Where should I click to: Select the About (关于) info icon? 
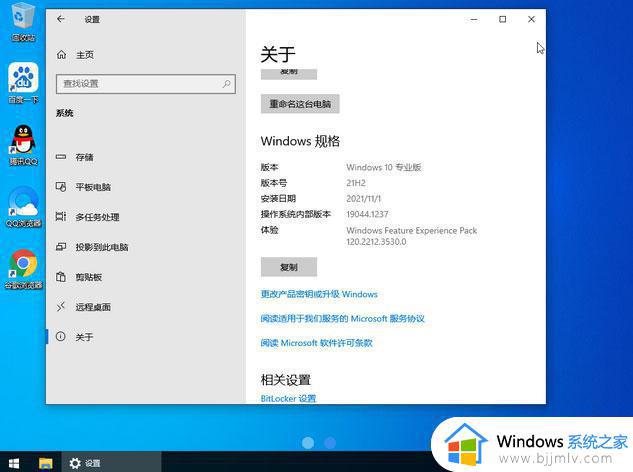pyautogui.click(x=61, y=336)
